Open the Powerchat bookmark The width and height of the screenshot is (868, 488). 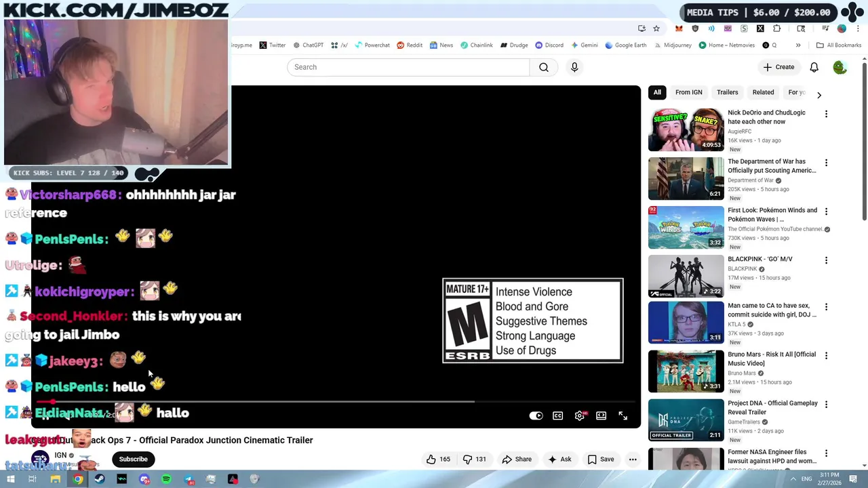(x=372, y=45)
